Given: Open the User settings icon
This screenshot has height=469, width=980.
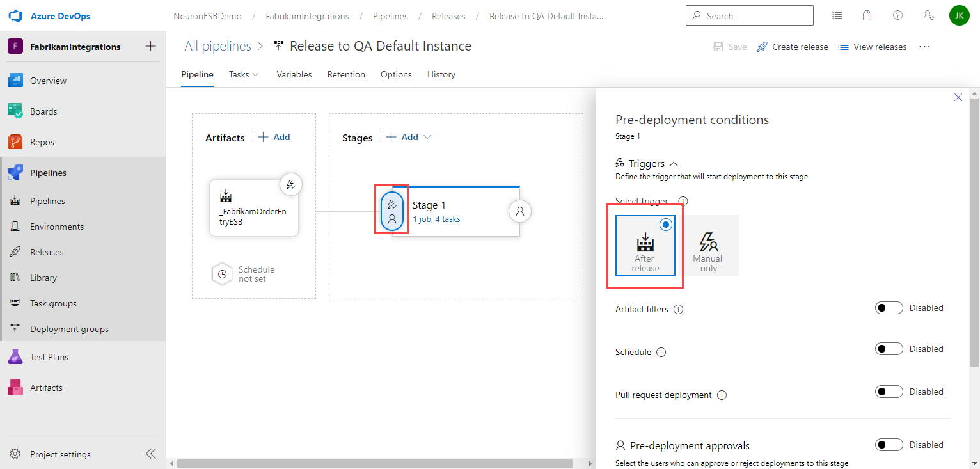Looking at the screenshot, I should click(x=928, y=15).
